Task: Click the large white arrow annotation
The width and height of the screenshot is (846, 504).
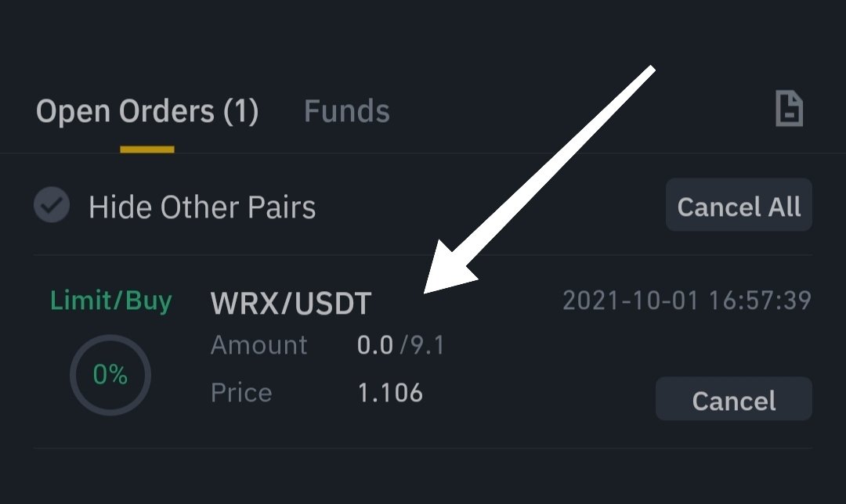Action: point(540,180)
